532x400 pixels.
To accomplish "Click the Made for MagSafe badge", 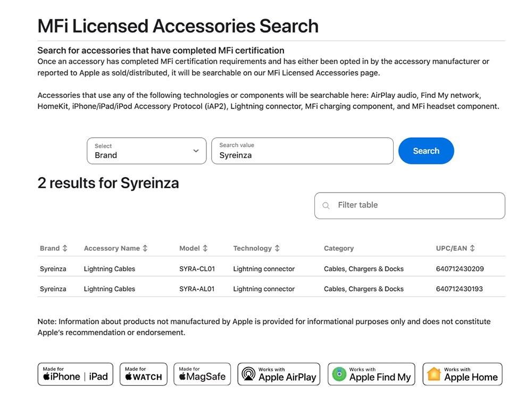I will (x=202, y=374).
